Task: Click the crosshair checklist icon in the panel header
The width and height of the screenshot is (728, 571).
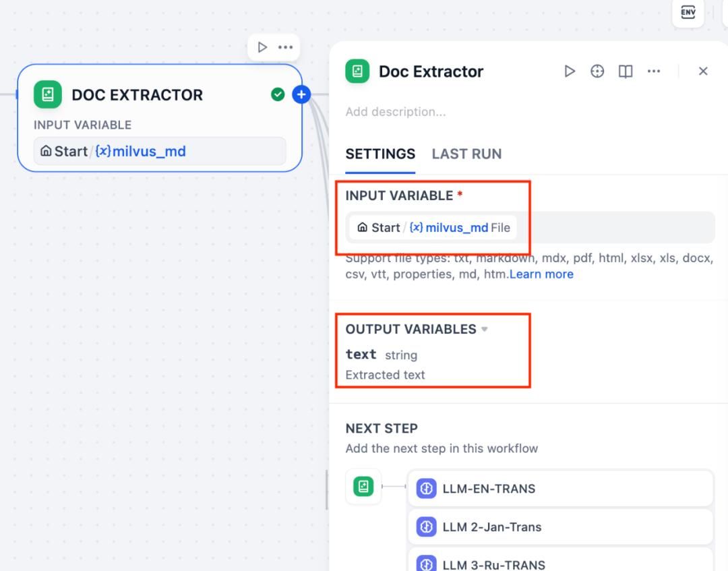Action: (x=597, y=71)
